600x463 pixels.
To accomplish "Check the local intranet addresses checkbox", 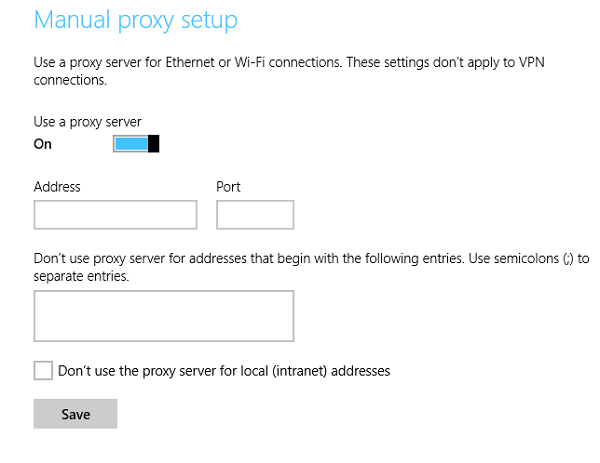I will click(43, 371).
